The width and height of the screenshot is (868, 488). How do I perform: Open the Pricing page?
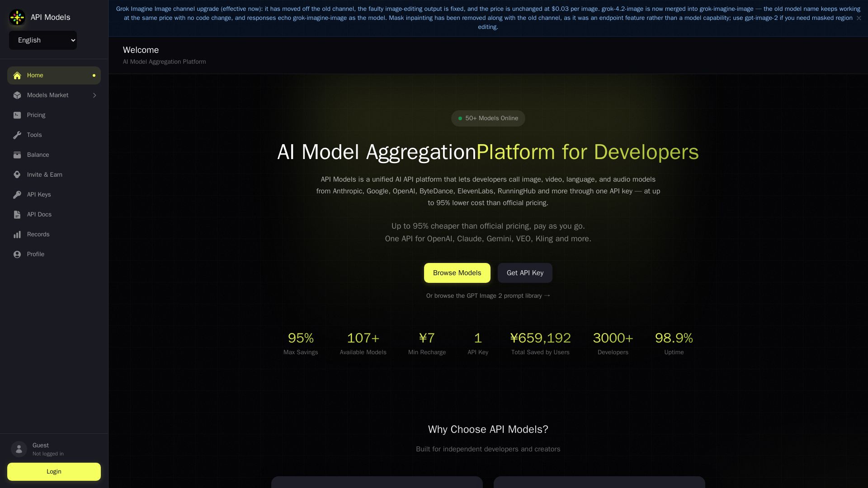tap(54, 115)
